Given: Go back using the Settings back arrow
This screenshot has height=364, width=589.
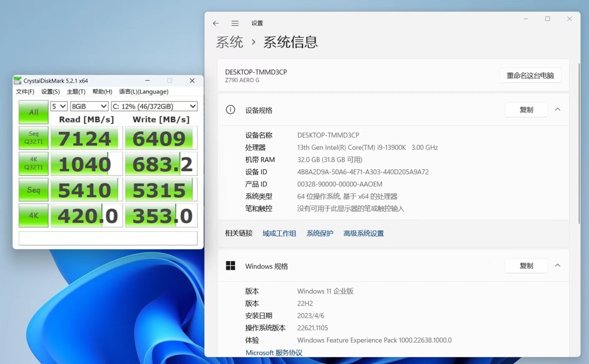Looking at the screenshot, I should pyautogui.click(x=216, y=23).
